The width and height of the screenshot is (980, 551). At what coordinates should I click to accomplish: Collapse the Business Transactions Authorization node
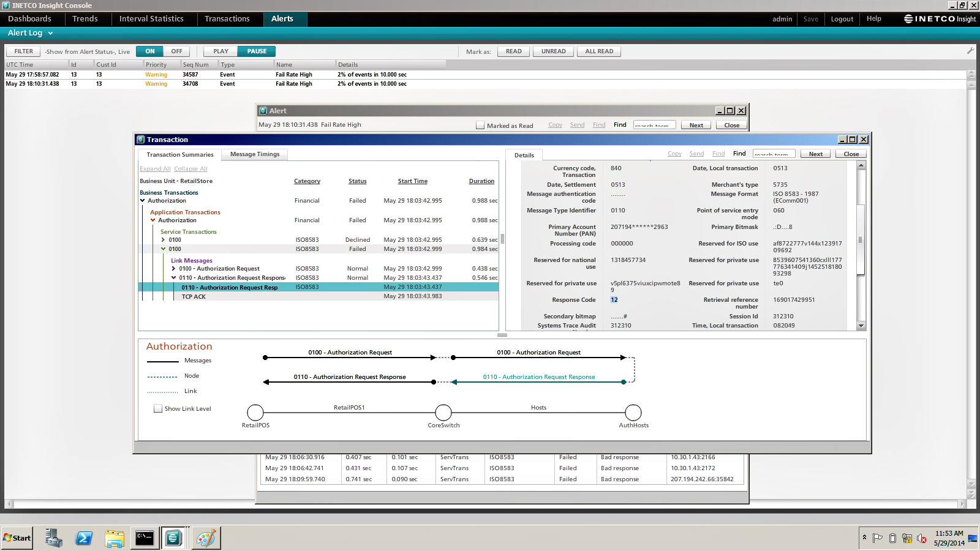pos(143,200)
